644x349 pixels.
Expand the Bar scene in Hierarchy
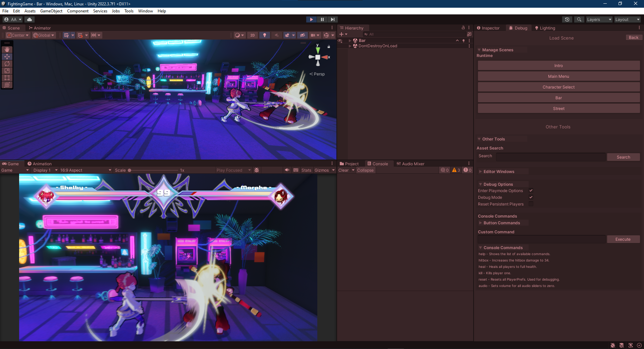point(350,41)
